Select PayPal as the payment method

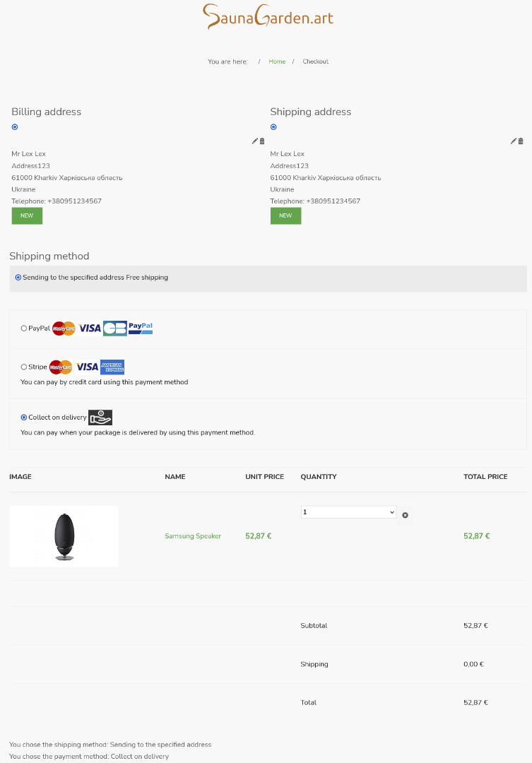tap(24, 329)
